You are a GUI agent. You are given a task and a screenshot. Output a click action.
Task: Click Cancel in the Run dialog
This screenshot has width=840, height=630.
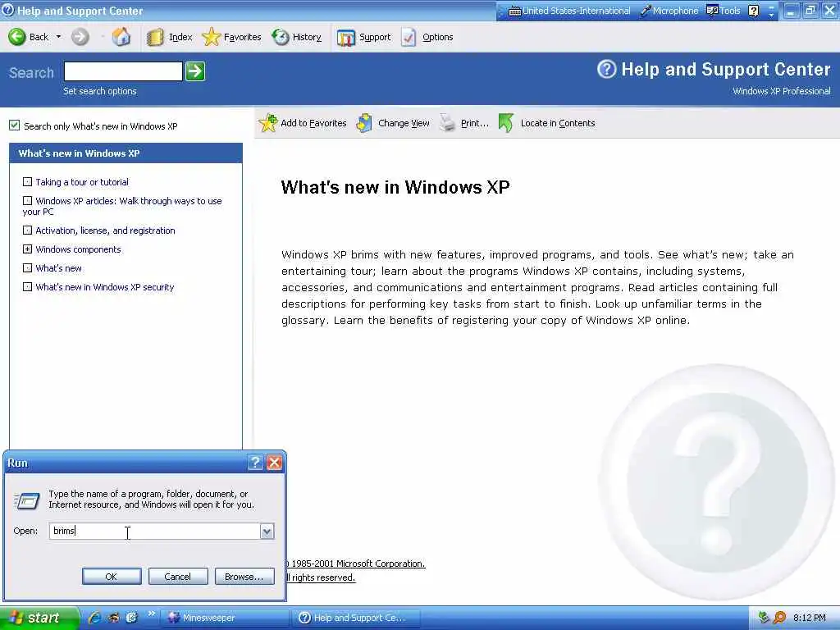[x=178, y=577]
